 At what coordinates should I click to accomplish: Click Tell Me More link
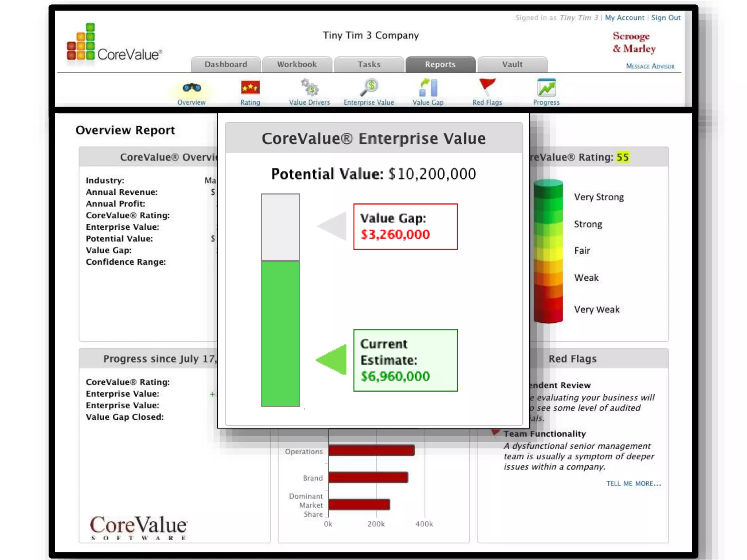click(633, 483)
